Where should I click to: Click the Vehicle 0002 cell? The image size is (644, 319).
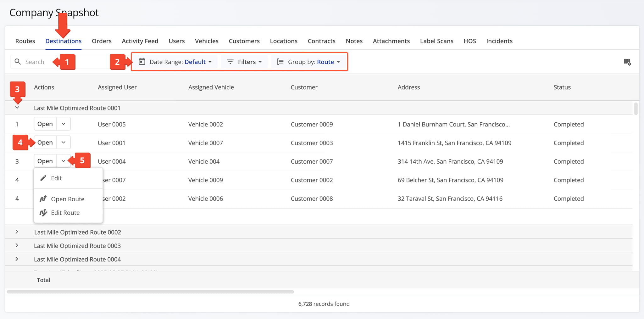(x=205, y=124)
